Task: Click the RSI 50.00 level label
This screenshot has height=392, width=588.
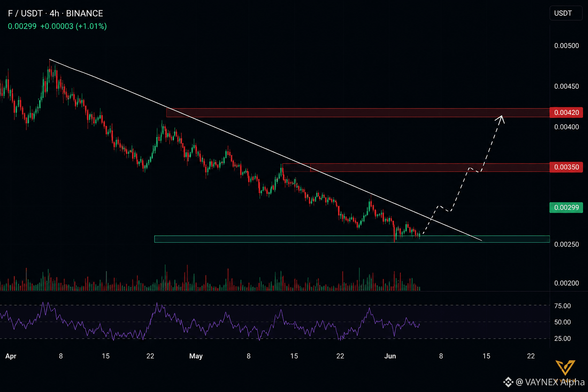Action: (562, 322)
